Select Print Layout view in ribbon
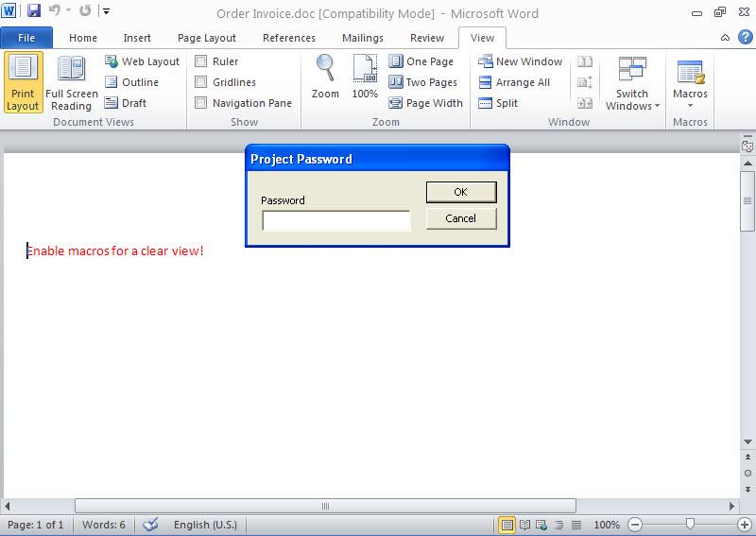This screenshot has height=536, width=756. click(x=23, y=82)
